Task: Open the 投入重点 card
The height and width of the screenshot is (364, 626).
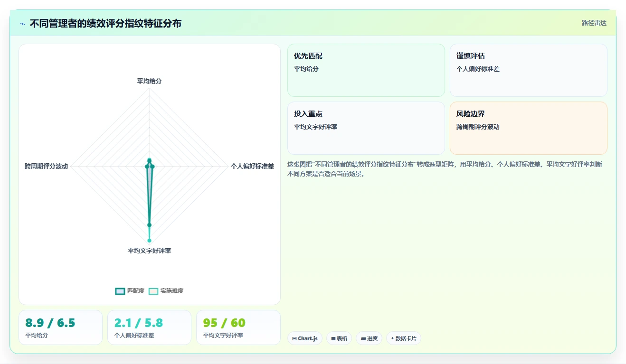Action: 366,128
